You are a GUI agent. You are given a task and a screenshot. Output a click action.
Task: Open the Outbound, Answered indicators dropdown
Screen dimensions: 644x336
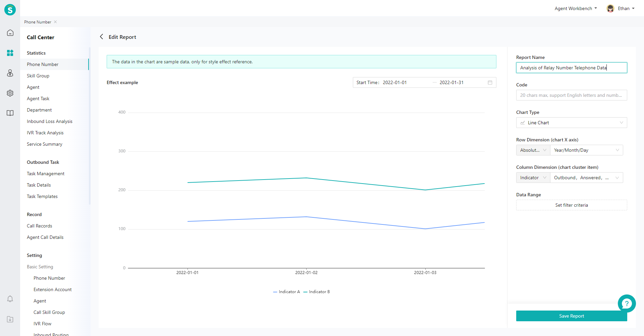point(587,178)
